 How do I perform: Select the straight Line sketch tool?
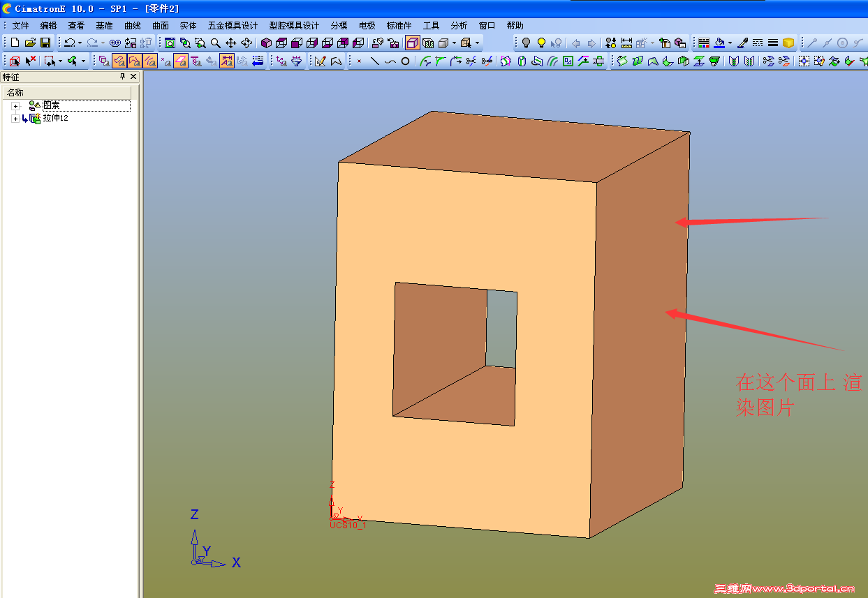tap(375, 61)
